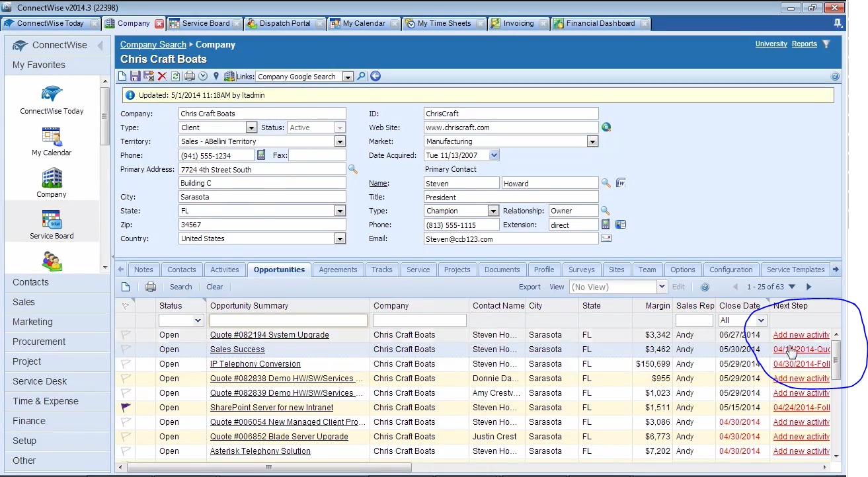Click the Company Search breadcrumb link

tap(153, 44)
